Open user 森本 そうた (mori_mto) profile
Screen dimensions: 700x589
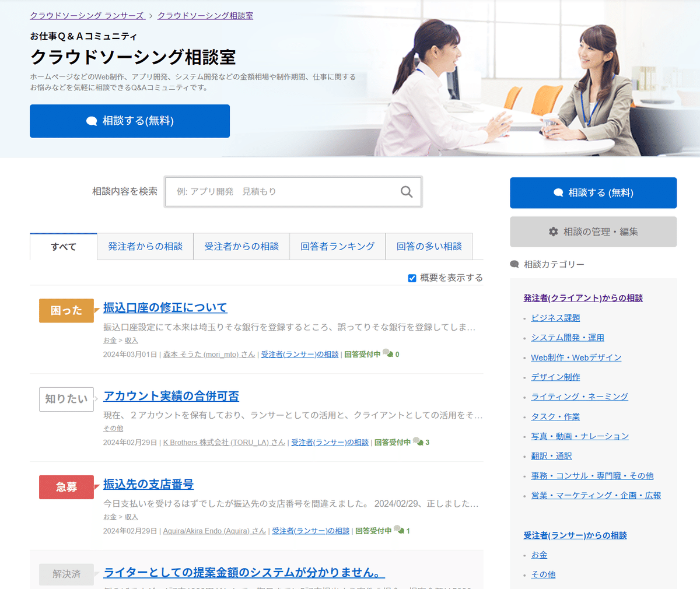209,354
